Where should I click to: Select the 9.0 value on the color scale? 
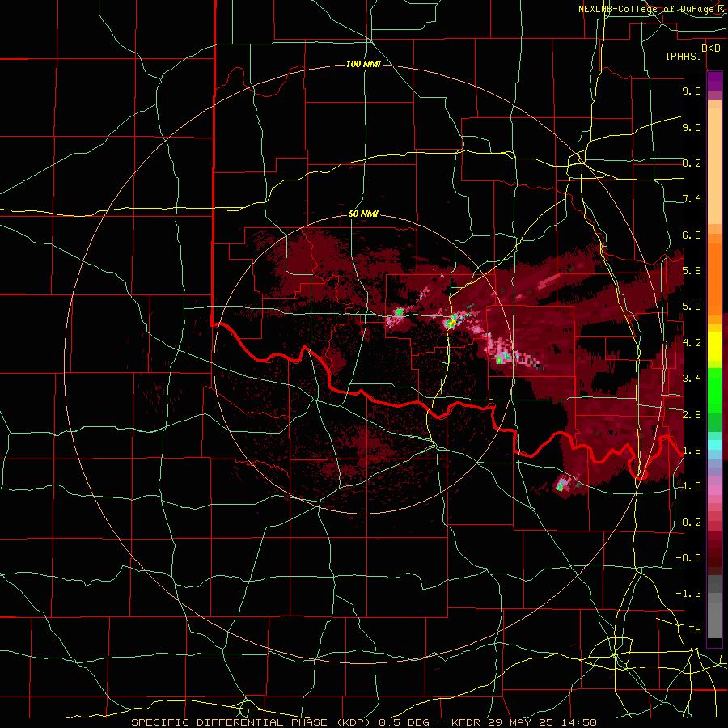(692, 127)
